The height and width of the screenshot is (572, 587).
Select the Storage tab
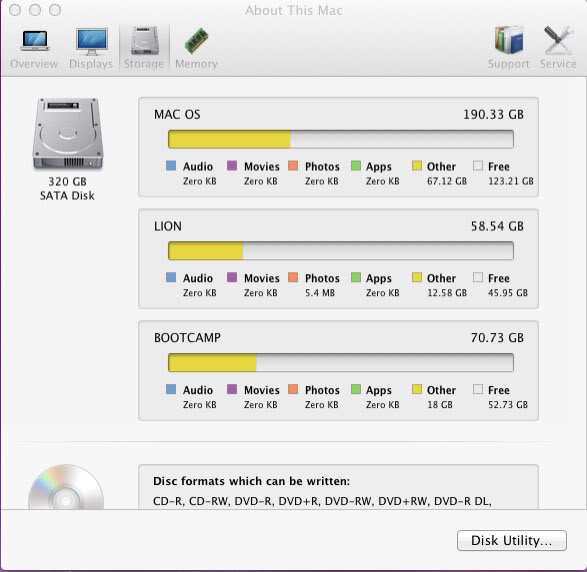[x=144, y=48]
